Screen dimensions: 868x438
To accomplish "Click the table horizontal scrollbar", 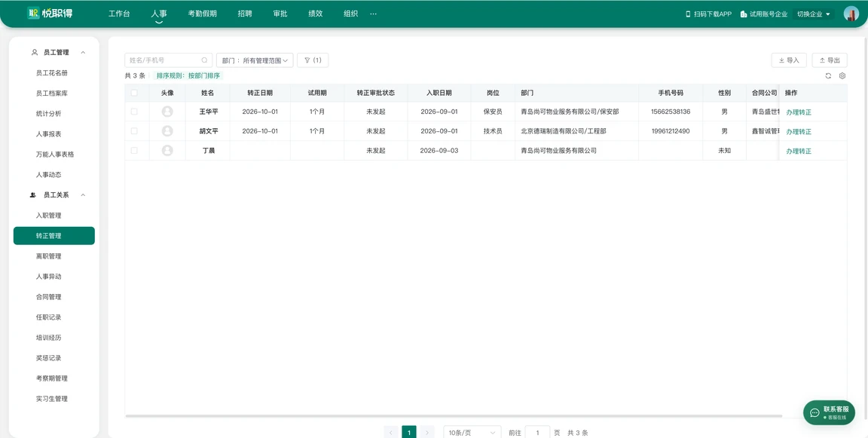I will [454, 415].
